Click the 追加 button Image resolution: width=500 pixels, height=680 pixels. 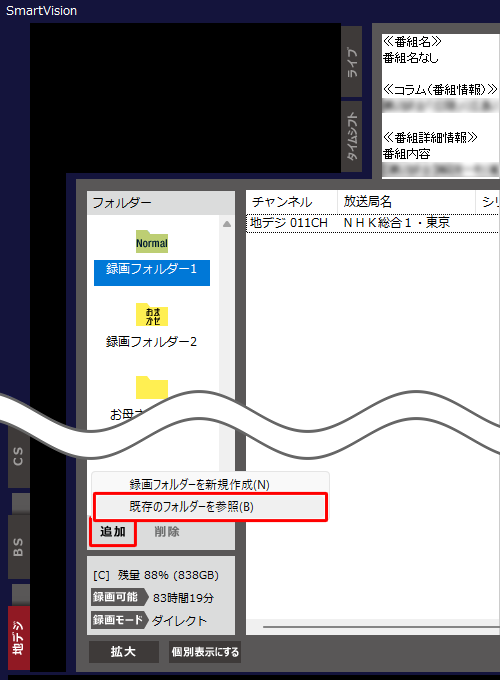click(113, 532)
